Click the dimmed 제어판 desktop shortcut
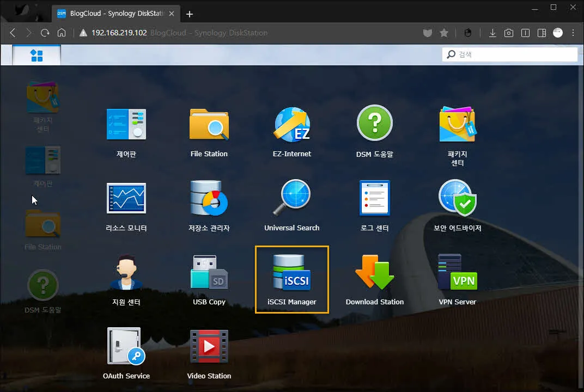 (43, 167)
